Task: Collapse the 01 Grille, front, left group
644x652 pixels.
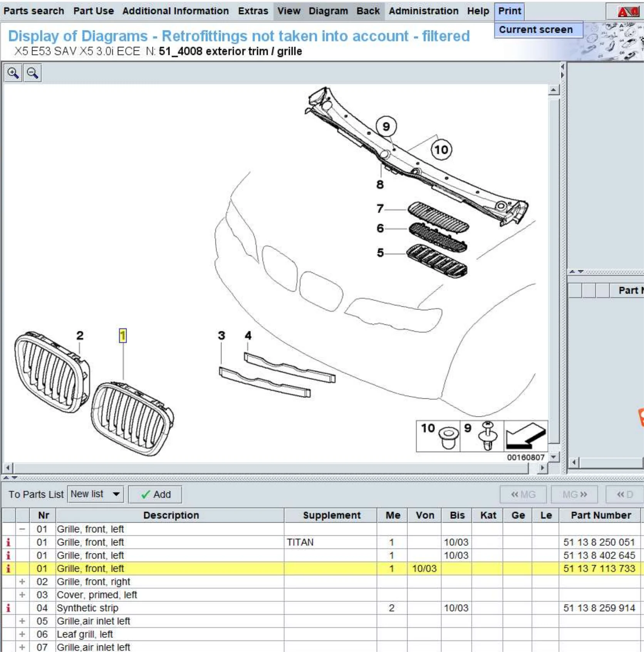Action: coord(22,529)
